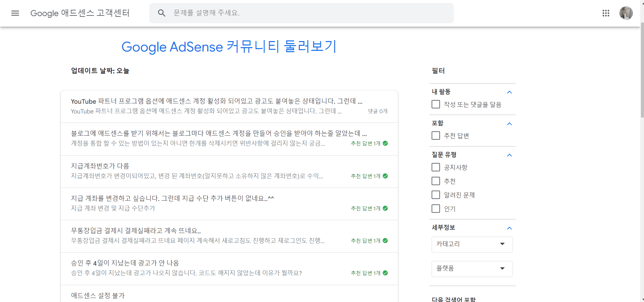This screenshot has height=302, width=644.
Task: Open the Google apps grid
Action: coord(606,13)
